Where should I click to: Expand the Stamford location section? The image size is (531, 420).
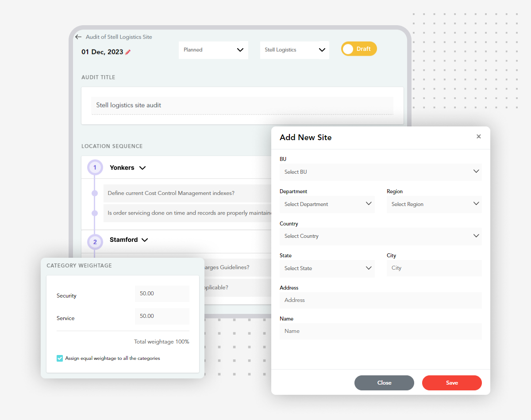click(145, 240)
